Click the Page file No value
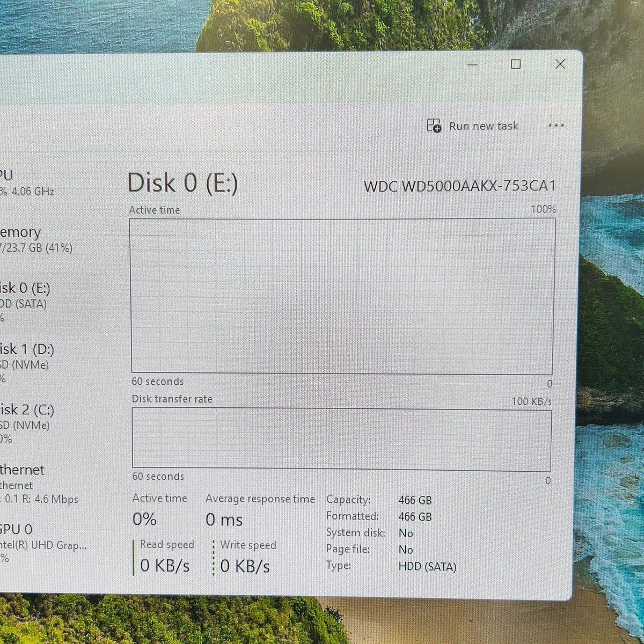The height and width of the screenshot is (644, 644). coord(406,550)
